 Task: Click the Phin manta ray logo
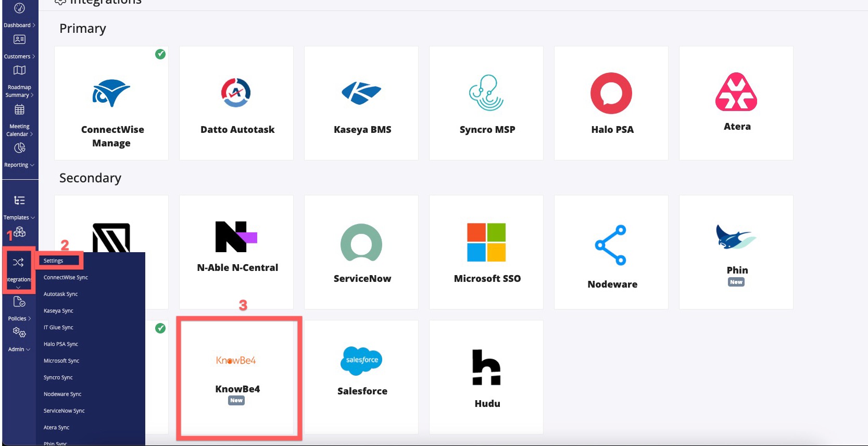pyautogui.click(x=736, y=237)
